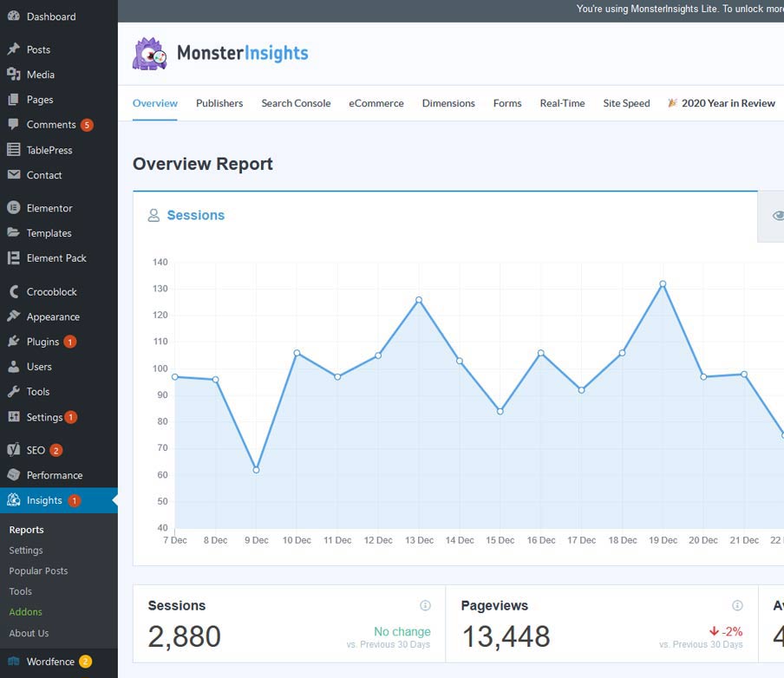Click the Crocoblock logo icon
This screenshot has height=678, width=784.
tap(14, 291)
